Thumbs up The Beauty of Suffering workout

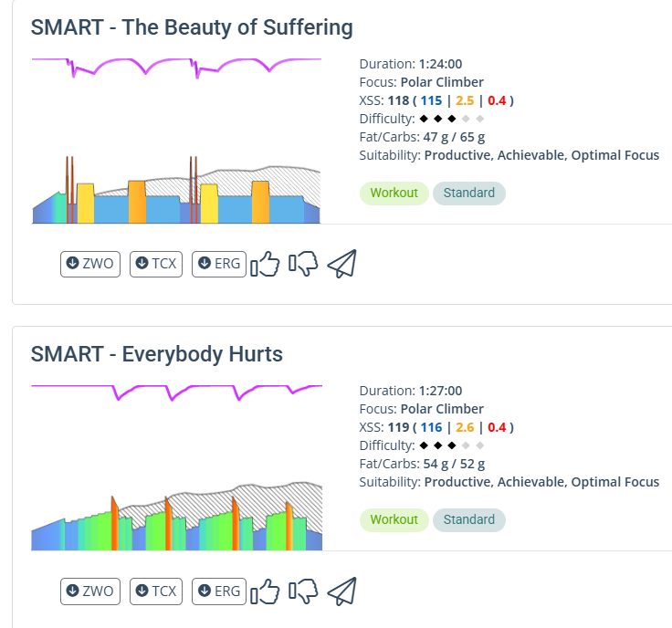point(265,264)
